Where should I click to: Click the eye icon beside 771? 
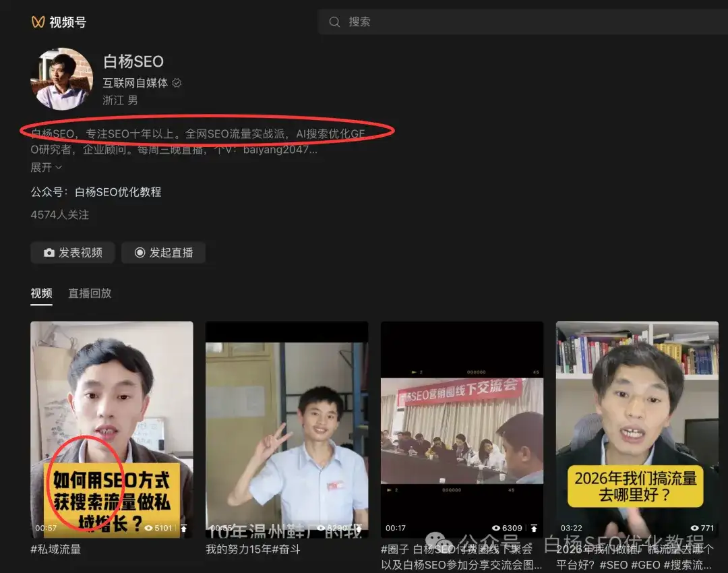(694, 528)
